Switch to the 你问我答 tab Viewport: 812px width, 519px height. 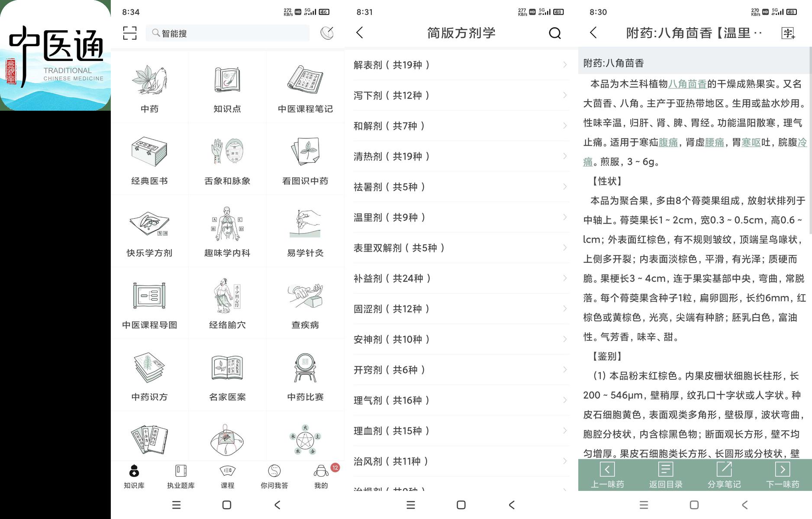[x=274, y=476]
